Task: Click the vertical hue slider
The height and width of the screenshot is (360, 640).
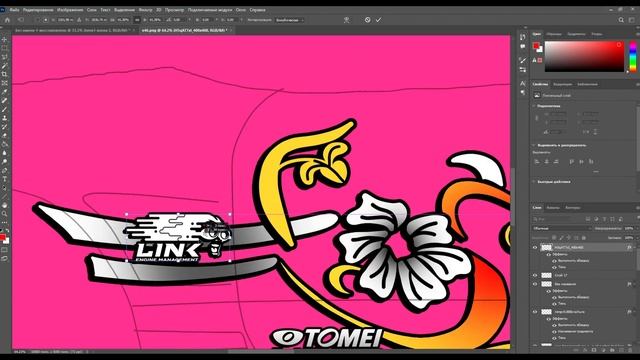Action: (633, 56)
